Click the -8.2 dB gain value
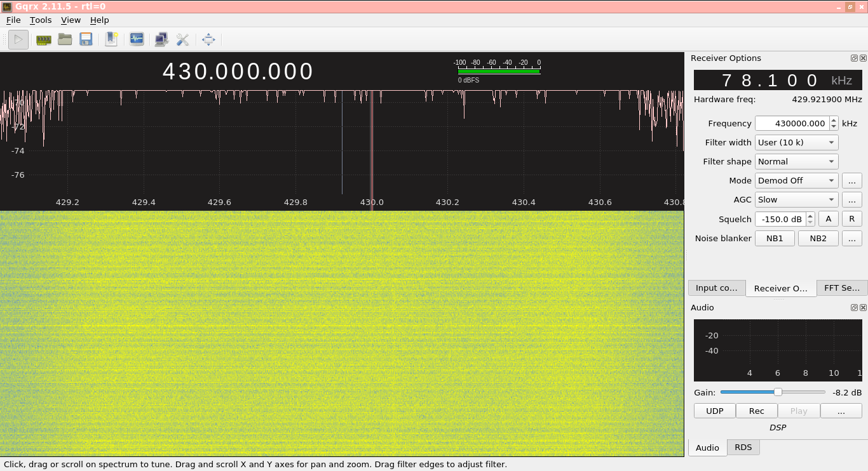Viewport: 868px width, 471px height. (x=847, y=392)
